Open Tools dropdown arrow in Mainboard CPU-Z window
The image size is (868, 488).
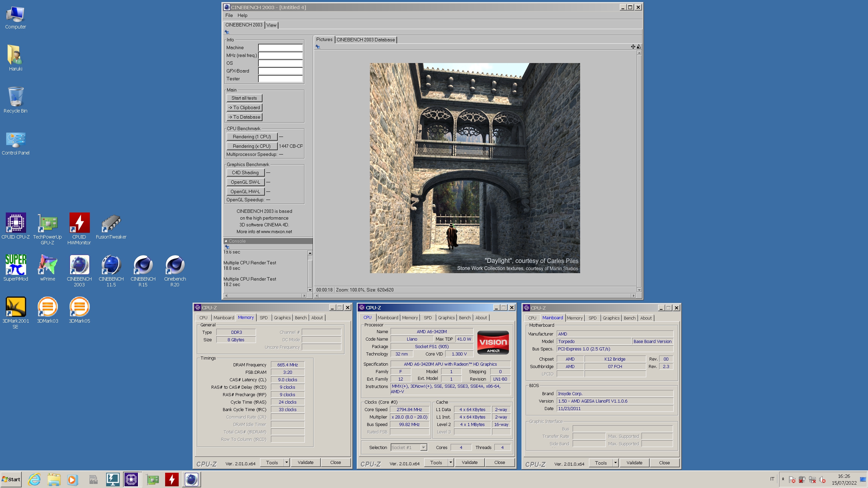pos(615,463)
